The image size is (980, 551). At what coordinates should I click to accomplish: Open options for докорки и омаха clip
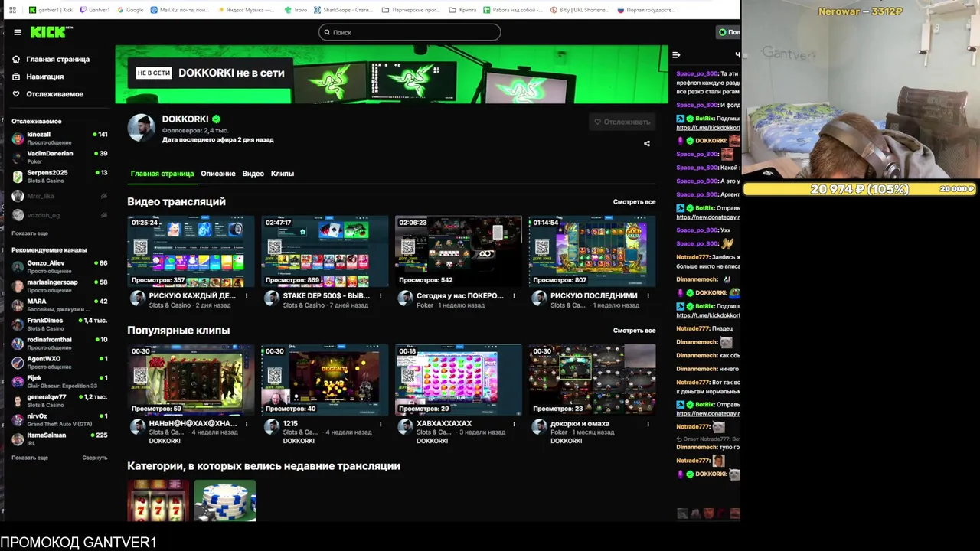(648, 423)
